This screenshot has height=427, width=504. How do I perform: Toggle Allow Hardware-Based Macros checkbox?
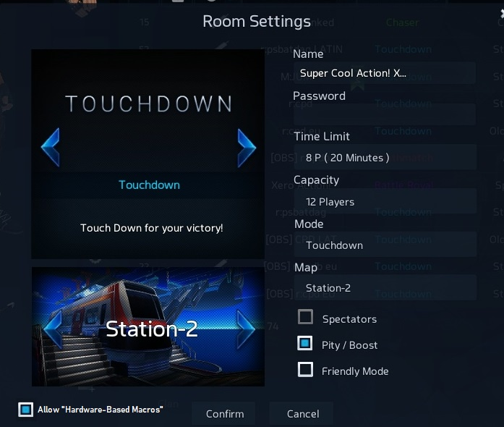click(26, 410)
